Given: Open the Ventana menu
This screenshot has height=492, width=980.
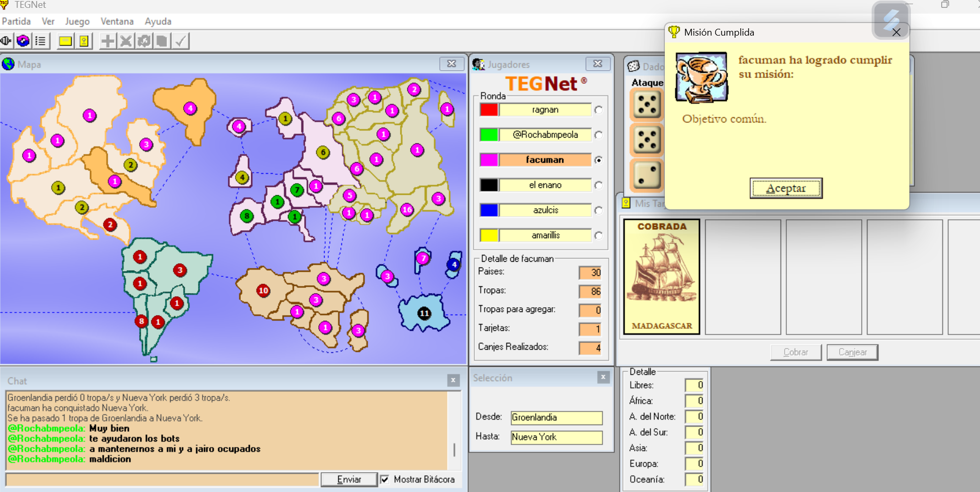Looking at the screenshot, I should 117,21.
